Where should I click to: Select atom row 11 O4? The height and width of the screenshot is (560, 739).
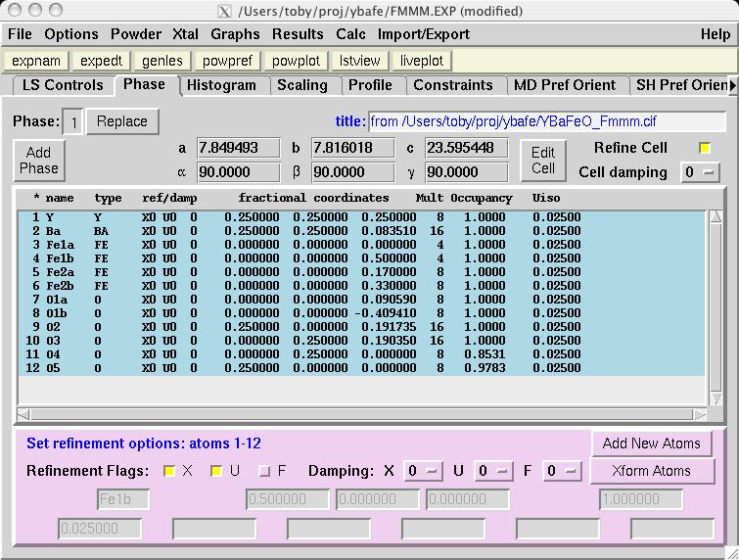361,354
